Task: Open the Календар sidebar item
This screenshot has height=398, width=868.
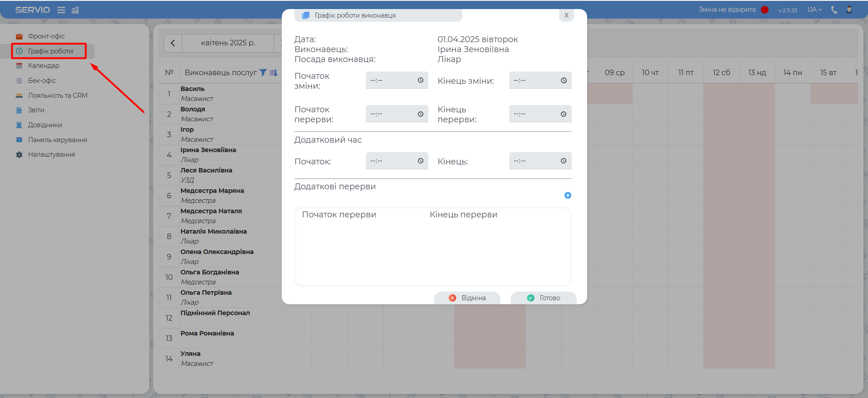Action: tap(43, 66)
